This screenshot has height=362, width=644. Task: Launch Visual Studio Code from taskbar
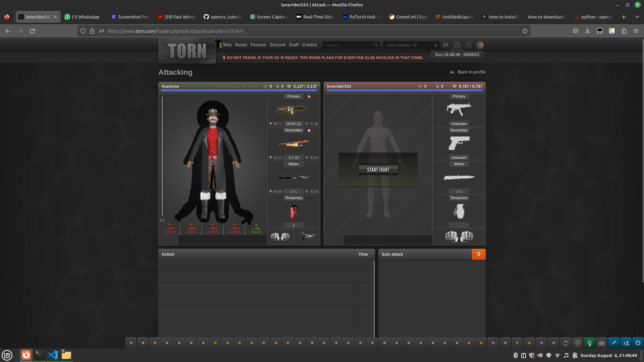point(53,355)
